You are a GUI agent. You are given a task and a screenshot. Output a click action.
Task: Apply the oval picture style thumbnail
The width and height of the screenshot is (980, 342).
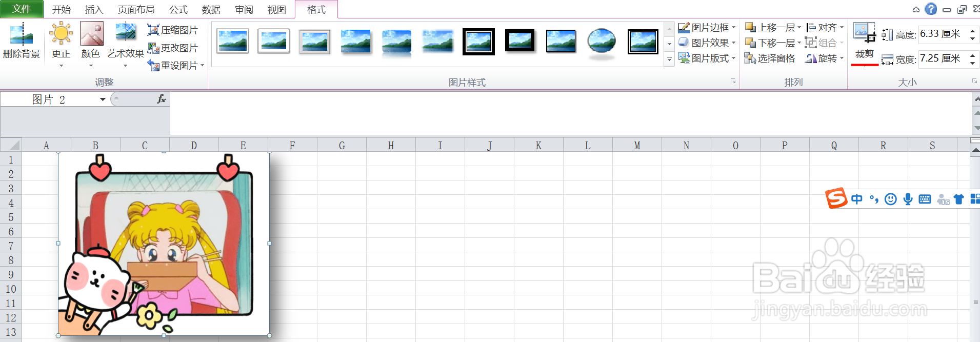point(602,42)
